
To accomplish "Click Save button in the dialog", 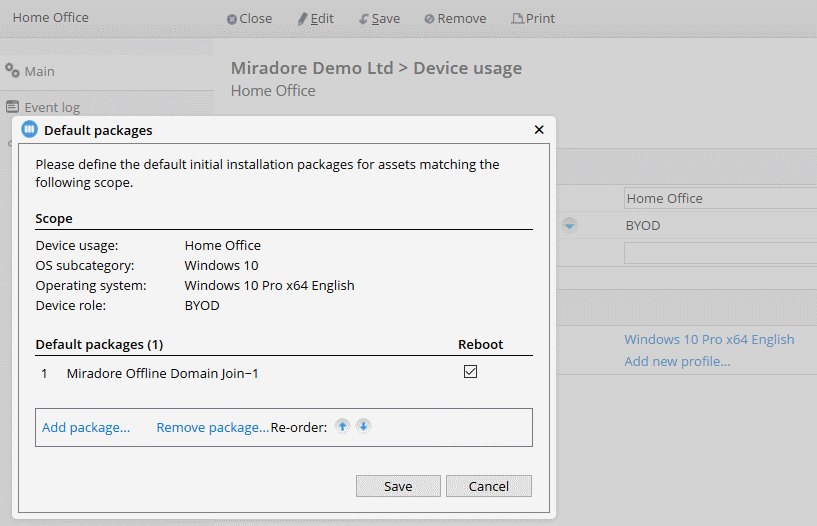I will 398,486.
